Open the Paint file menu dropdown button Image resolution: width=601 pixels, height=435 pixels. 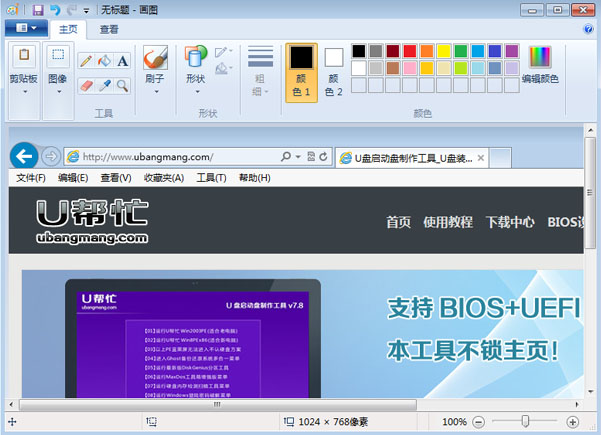click(x=26, y=28)
